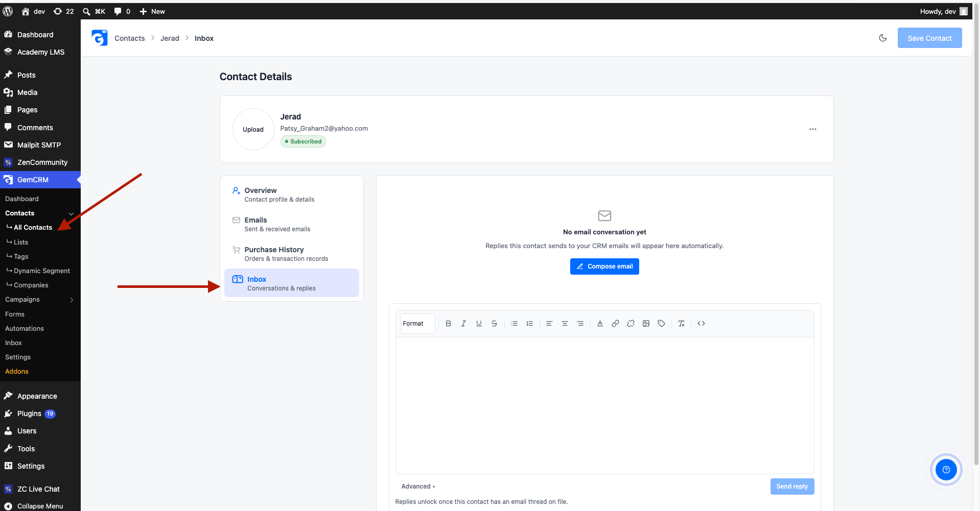Open Dynamic Segment in GemCRM sidebar

42,271
